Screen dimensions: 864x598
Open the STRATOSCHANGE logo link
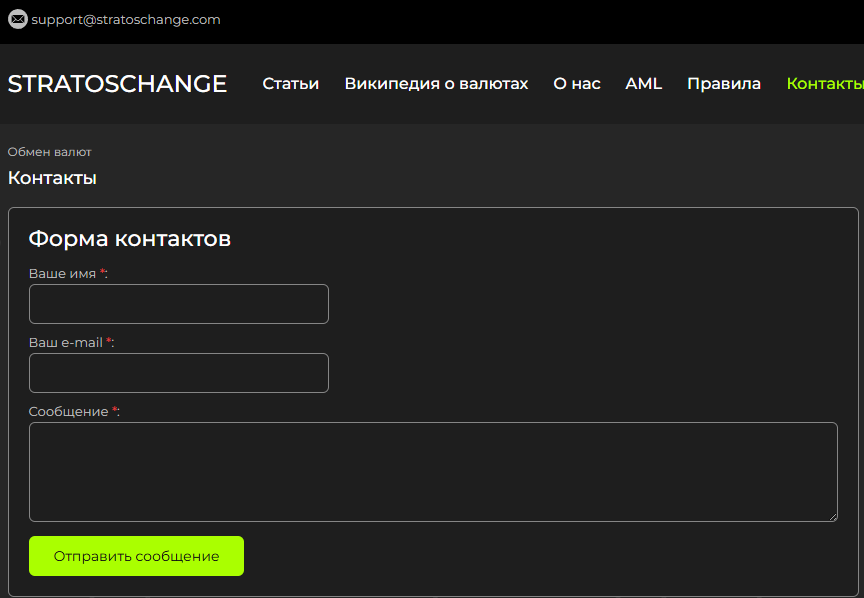(117, 84)
